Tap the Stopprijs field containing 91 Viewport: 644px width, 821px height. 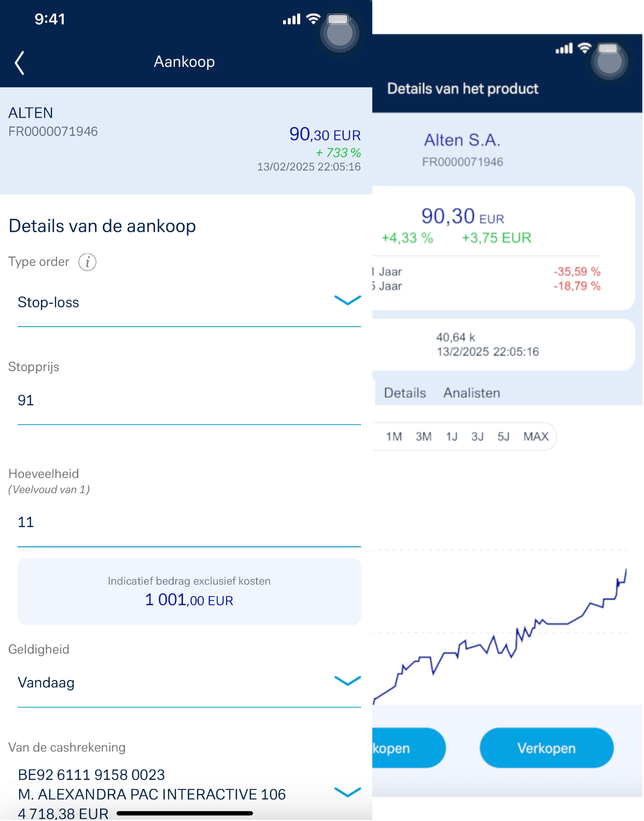click(x=189, y=401)
